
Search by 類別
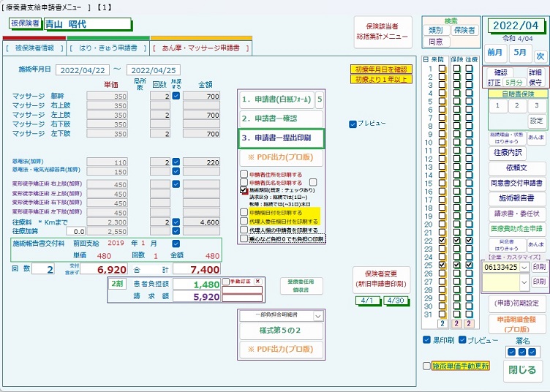click(435, 31)
